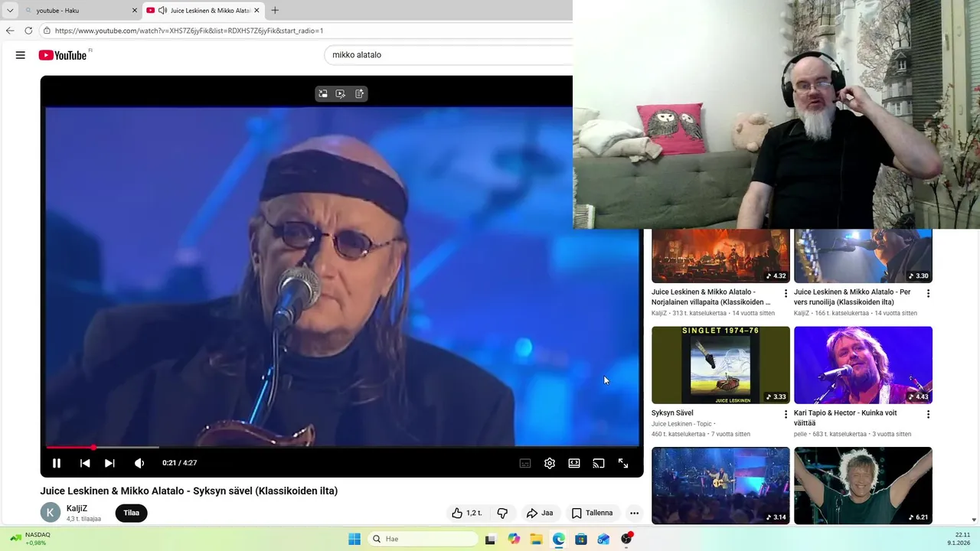Viewport: 980px width, 551px height.
Task: Click the taskbar Hae search box
Action: pyautogui.click(x=423, y=539)
